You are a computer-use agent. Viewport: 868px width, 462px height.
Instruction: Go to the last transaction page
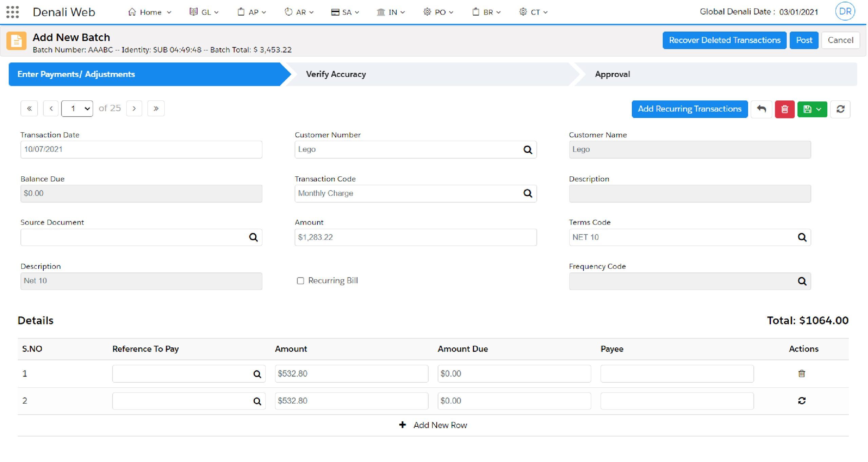pos(156,109)
